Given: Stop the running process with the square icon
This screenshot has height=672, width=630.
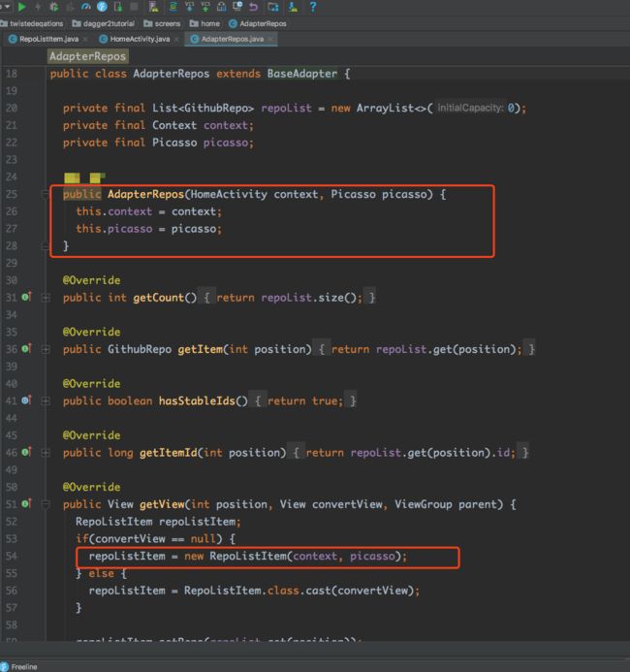Looking at the screenshot, I should tap(134, 7).
